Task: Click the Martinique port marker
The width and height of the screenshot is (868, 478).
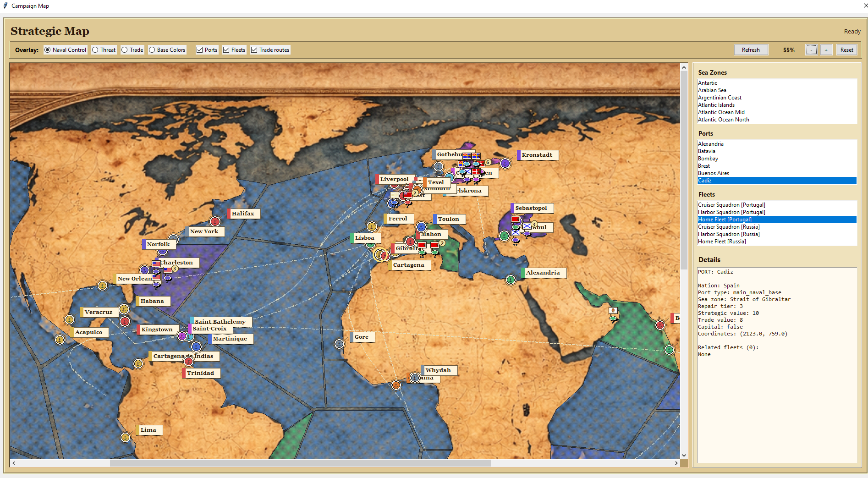Action: [196, 346]
